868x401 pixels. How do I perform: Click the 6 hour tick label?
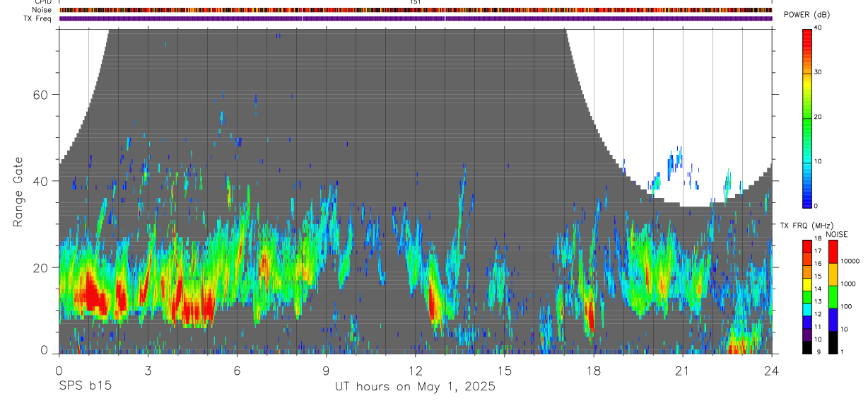(x=237, y=371)
